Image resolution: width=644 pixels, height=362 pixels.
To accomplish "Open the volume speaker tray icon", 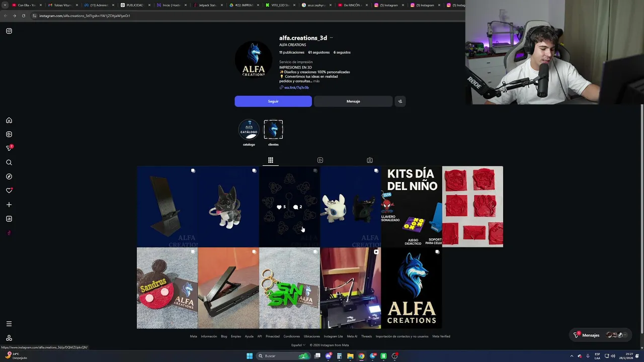I will coord(613,356).
